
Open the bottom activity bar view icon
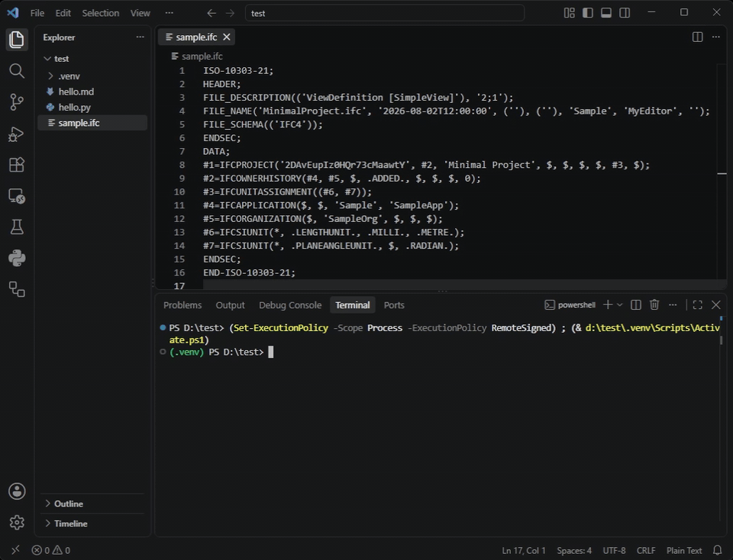tap(17, 290)
